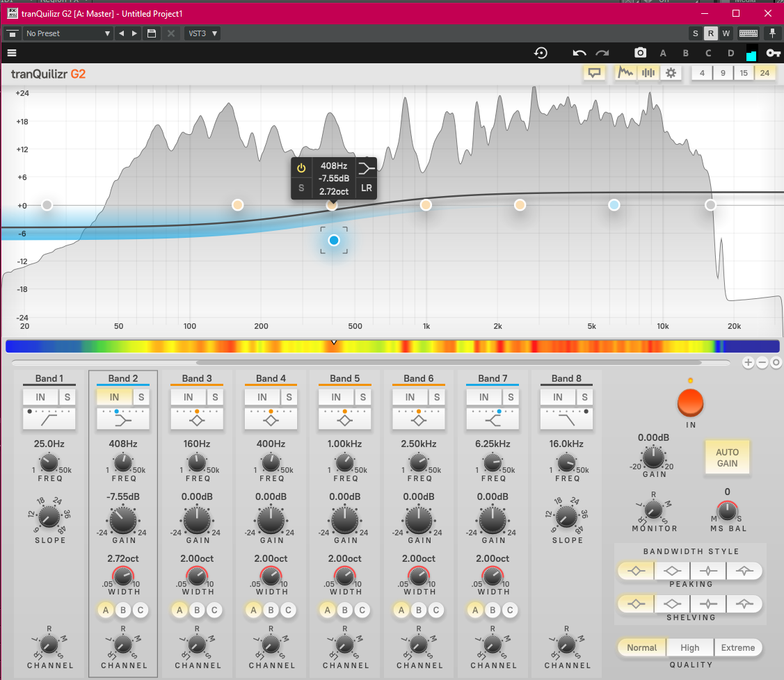
Task: Click the MS BAL knob
Action: 727,510
